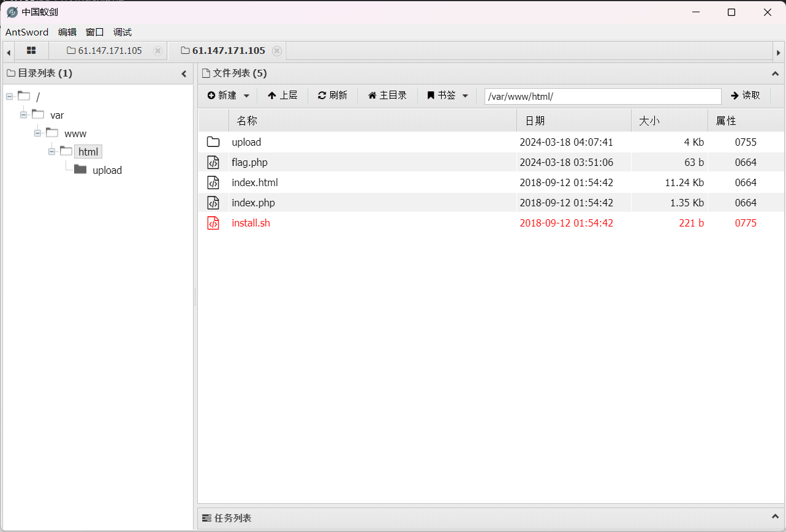The image size is (786, 532).
Task: Collapse the var tree node
Action: click(x=23, y=115)
